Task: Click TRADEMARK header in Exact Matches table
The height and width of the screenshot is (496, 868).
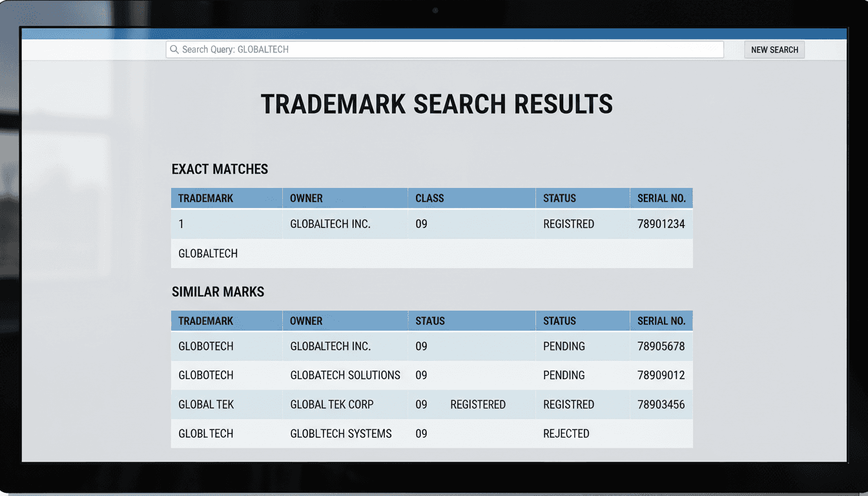Action: (206, 198)
